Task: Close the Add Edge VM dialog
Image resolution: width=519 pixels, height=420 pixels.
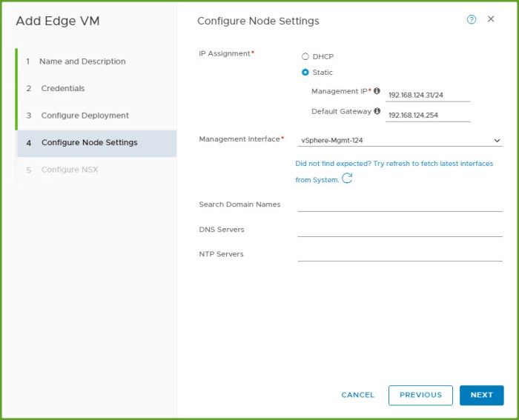Action: pyautogui.click(x=491, y=19)
